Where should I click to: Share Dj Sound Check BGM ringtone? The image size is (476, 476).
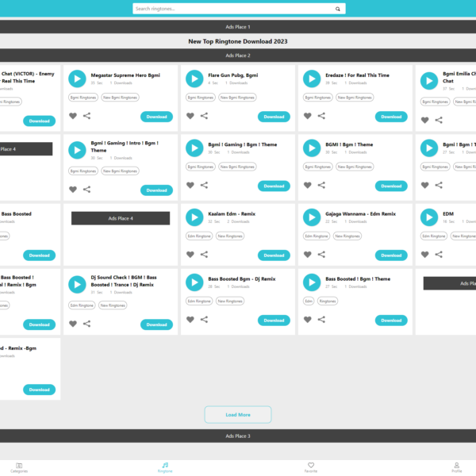[x=86, y=324]
